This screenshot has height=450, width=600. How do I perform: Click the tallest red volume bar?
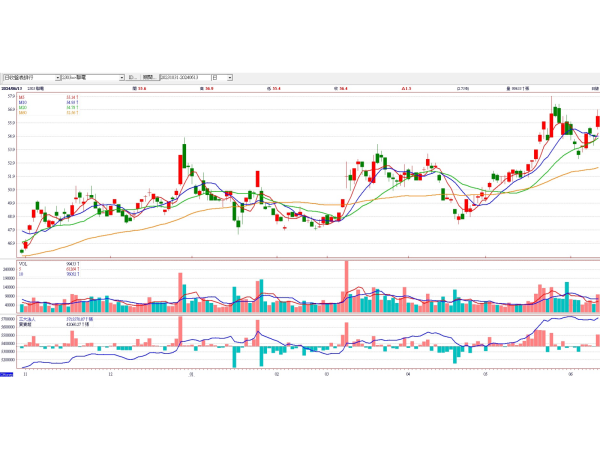[x=346, y=284]
